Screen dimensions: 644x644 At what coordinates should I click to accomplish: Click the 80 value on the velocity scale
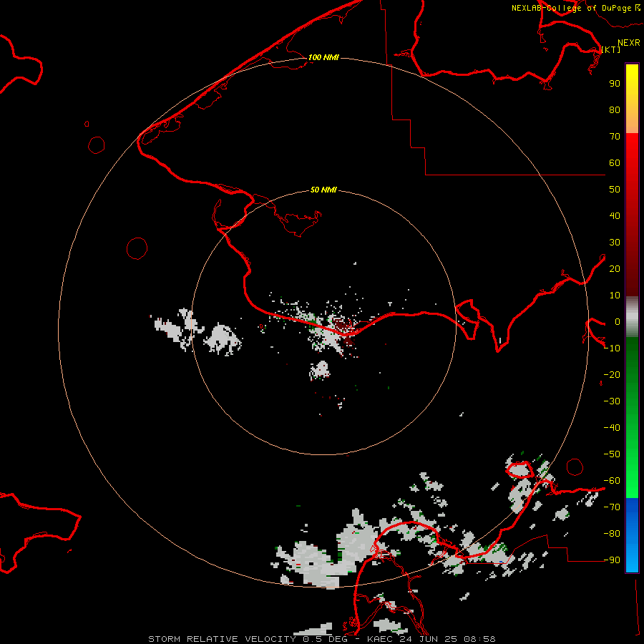(615, 109)
